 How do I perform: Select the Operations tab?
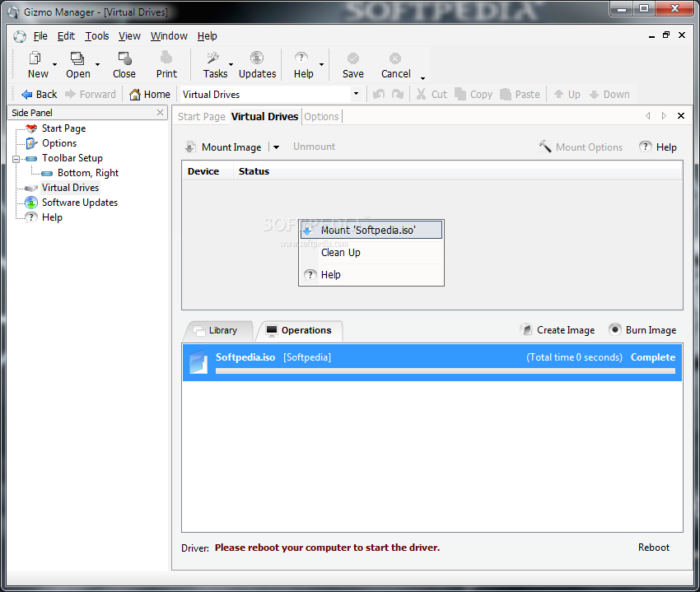coord(300,330)
